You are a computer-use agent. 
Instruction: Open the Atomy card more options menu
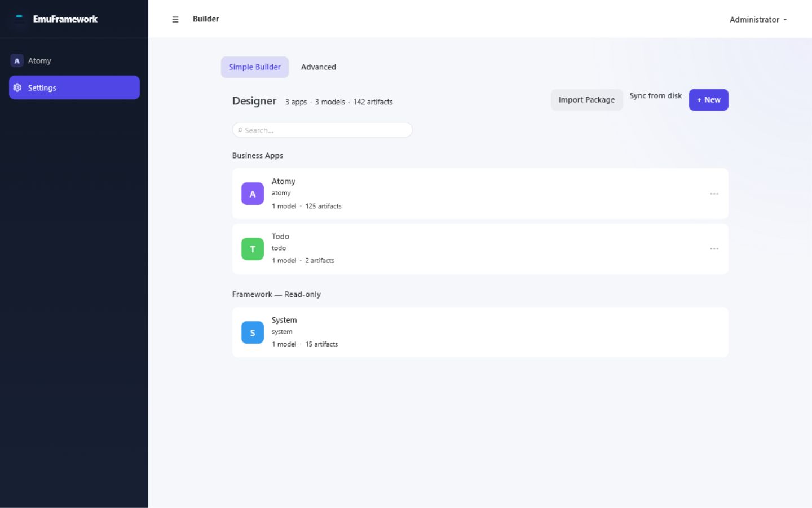pos(714,194)
